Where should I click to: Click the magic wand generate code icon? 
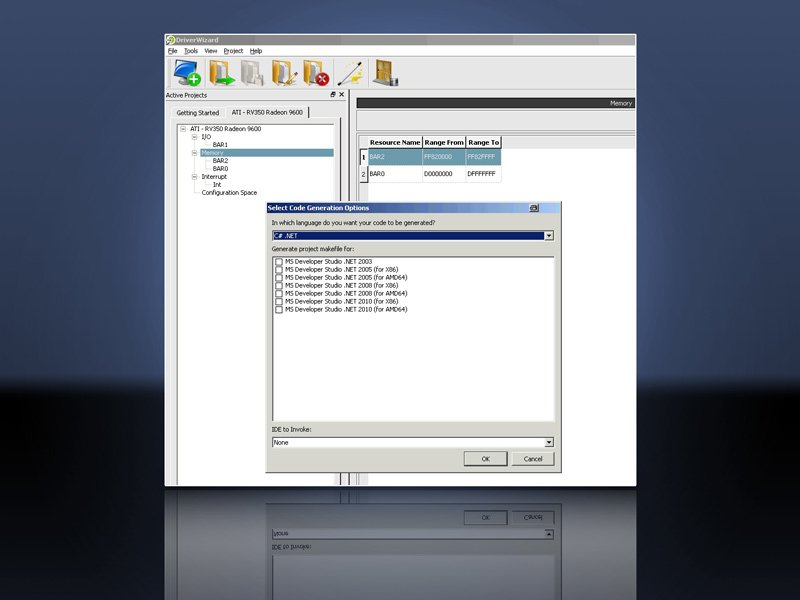pyautogui.click(x=351, y=73)
